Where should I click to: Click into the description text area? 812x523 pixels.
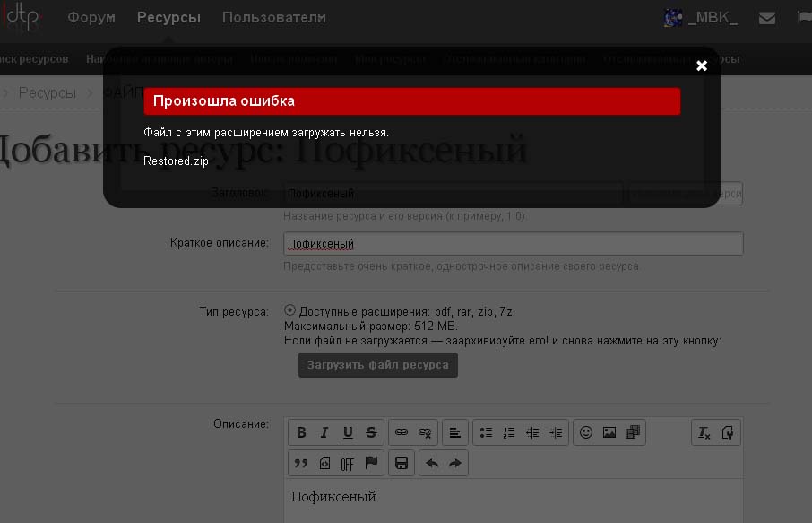tap(514, 501)
